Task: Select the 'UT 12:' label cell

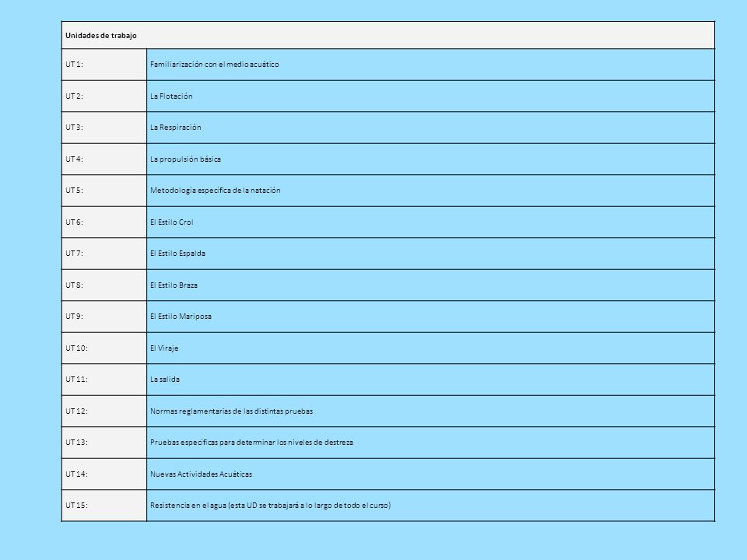Action: (x=104, y=411)
